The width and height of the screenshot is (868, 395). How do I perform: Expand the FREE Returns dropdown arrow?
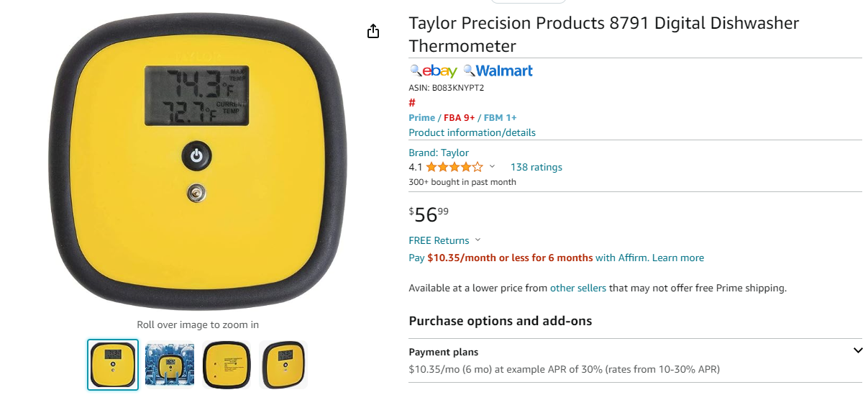[478, 240]
